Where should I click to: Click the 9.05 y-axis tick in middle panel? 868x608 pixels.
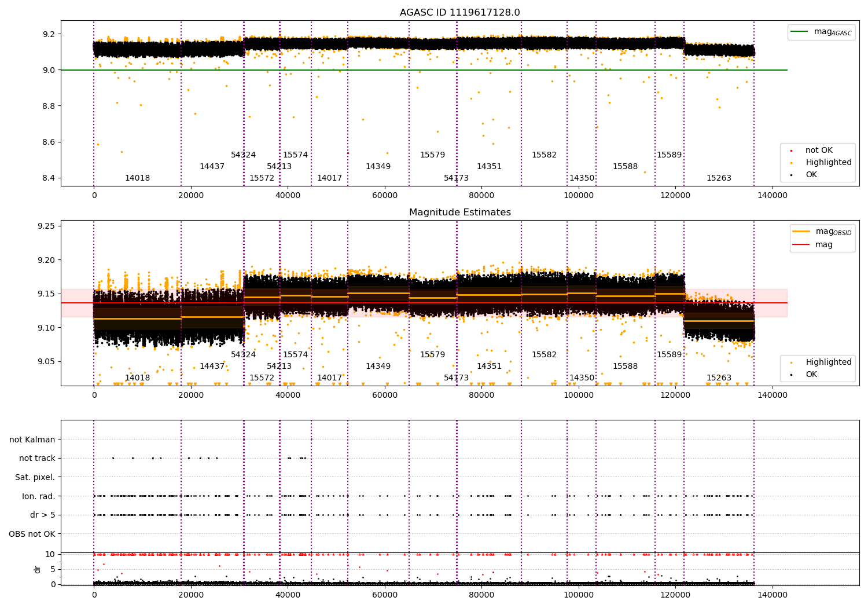click(46, 362)
